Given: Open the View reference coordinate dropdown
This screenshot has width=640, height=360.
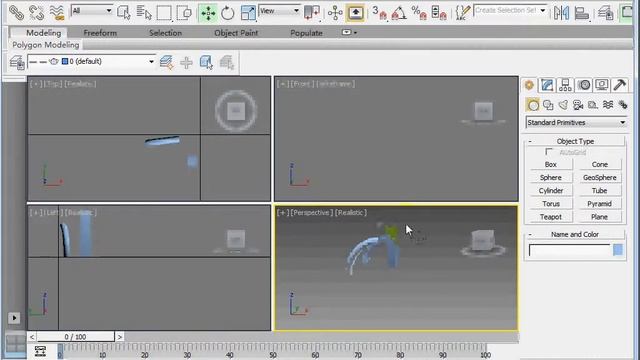Looking at the screenshot, I should (280, 11).
